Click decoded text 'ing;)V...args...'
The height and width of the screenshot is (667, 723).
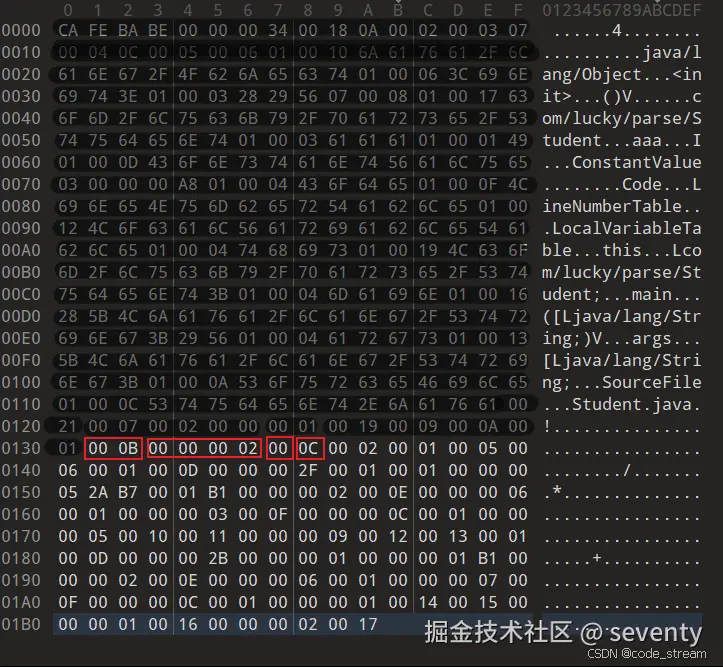622,338
